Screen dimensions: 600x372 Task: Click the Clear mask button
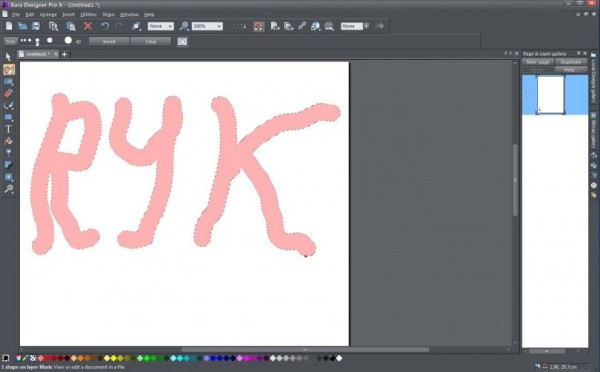(x=151, y=41)
